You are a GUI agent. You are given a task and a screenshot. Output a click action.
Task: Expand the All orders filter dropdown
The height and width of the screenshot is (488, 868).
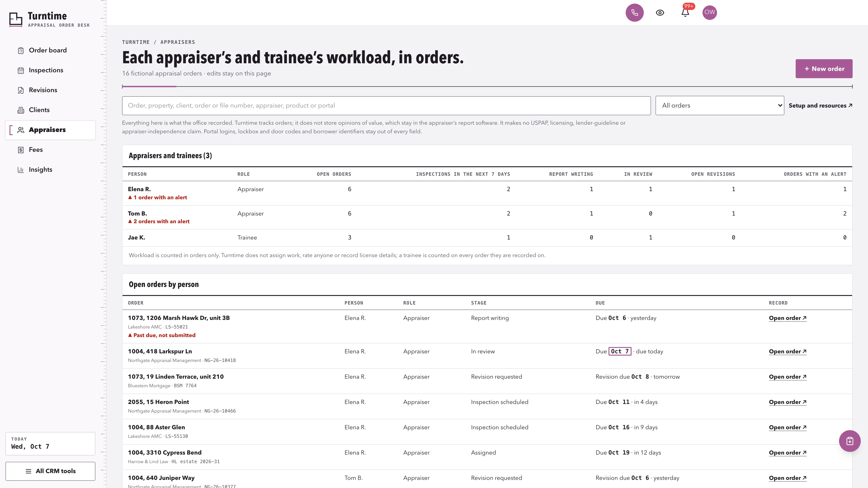pos(719,106)
